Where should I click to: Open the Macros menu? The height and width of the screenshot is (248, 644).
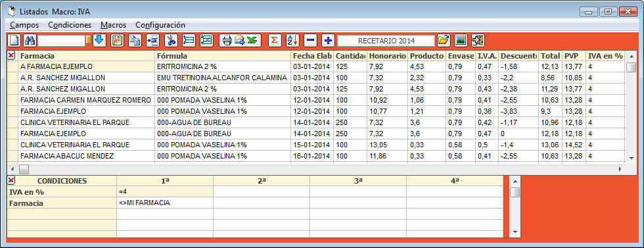click(113, 25)
